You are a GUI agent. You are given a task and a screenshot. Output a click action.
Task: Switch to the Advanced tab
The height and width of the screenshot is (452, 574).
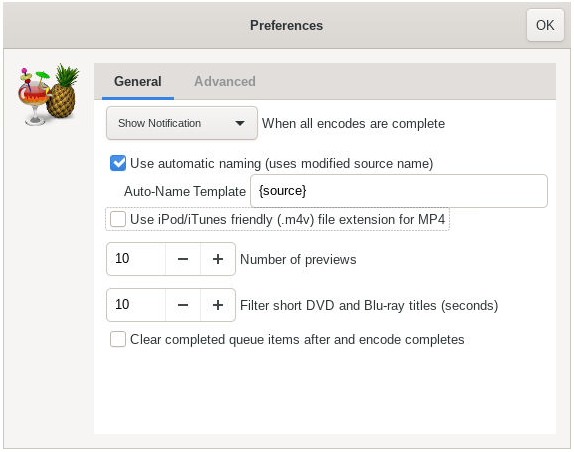click(225, 81)
